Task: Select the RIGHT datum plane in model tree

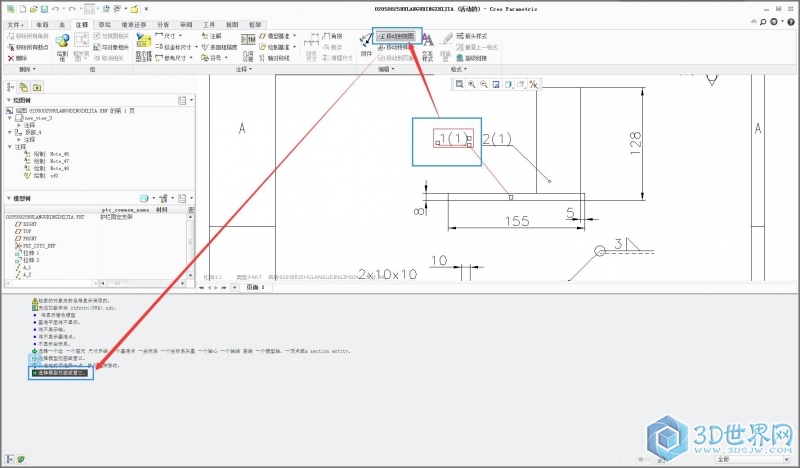Action: [26, 224]
